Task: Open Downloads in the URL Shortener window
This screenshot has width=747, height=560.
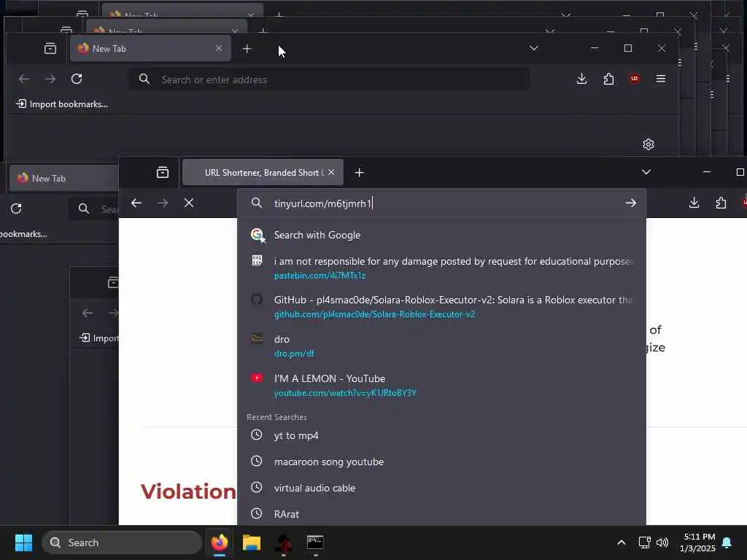Action: point(694,203)
